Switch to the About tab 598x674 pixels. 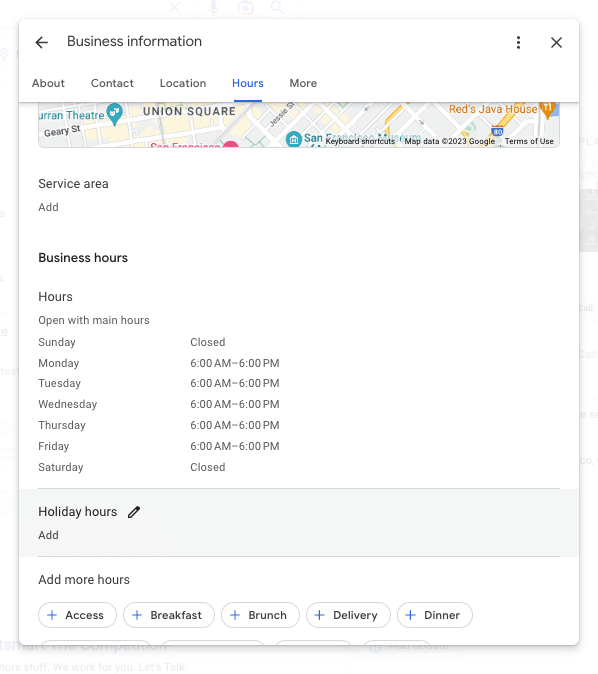[48, 83]
